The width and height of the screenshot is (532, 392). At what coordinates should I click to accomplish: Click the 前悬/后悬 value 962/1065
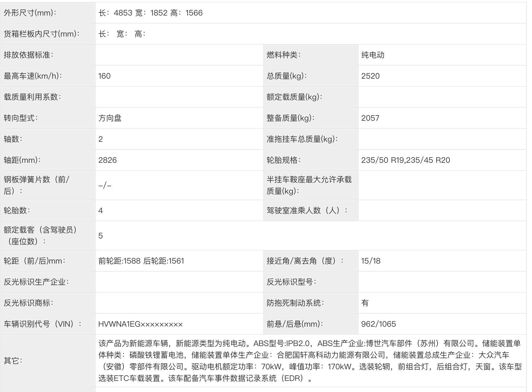click(378, 324)
